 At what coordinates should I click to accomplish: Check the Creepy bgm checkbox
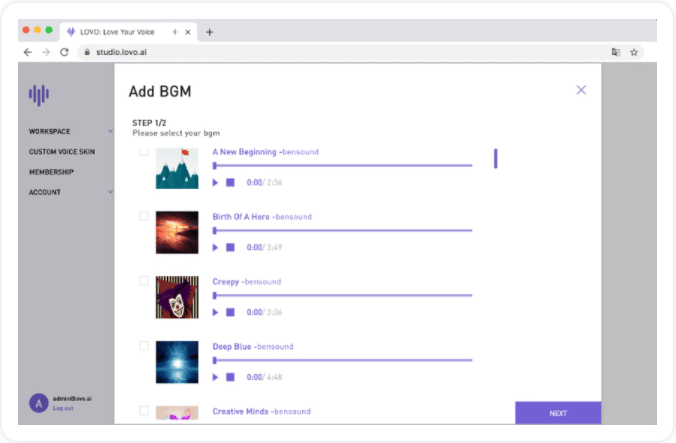[144, 281]
